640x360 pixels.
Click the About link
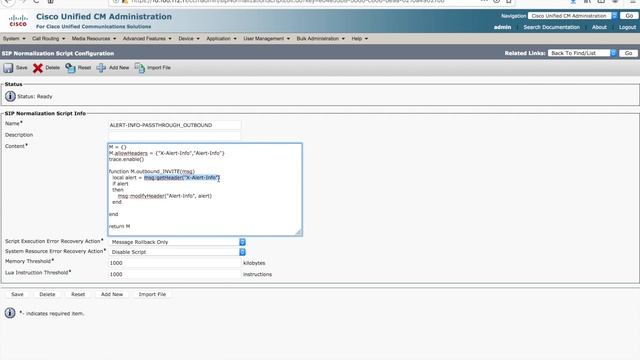click(599, 27)
